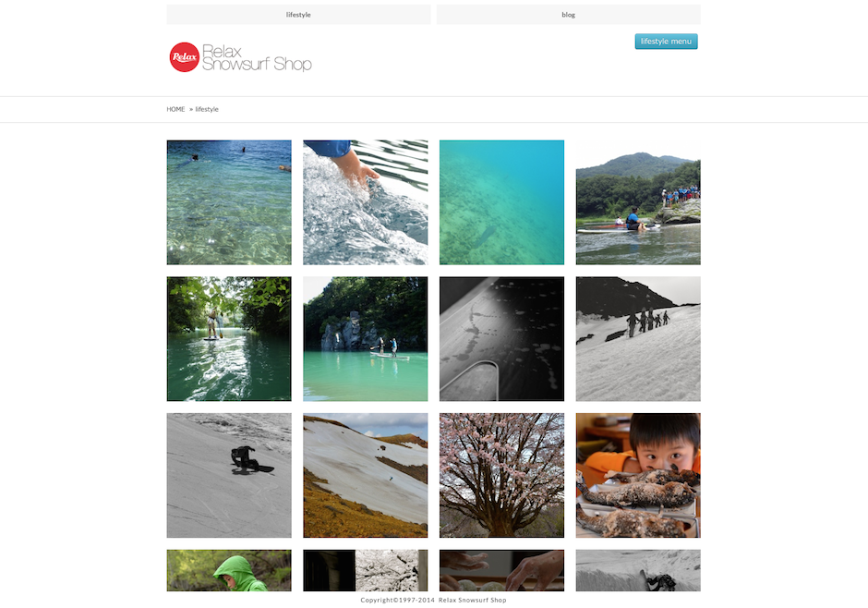Image resolution: width=868 pixels, height=608 pixels.
Task: Open the lifestyle tab at top
Action: coord(298,15)
